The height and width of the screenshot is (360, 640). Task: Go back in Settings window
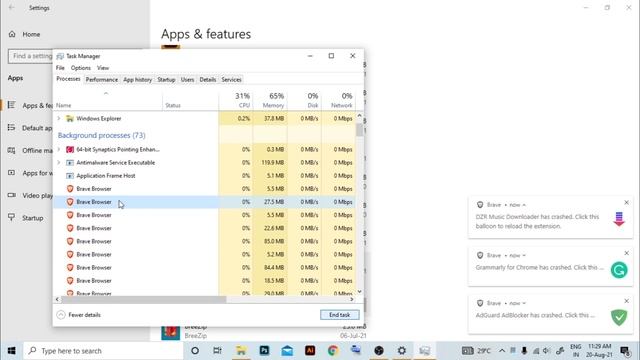click(x=11, y=8)
